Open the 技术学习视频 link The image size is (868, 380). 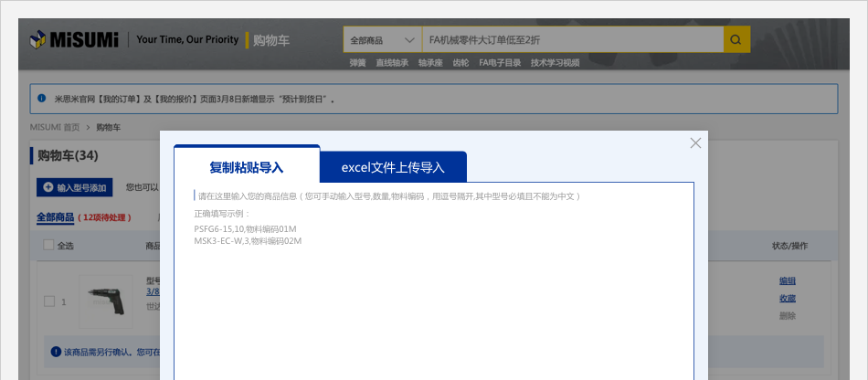coord(555,63)
